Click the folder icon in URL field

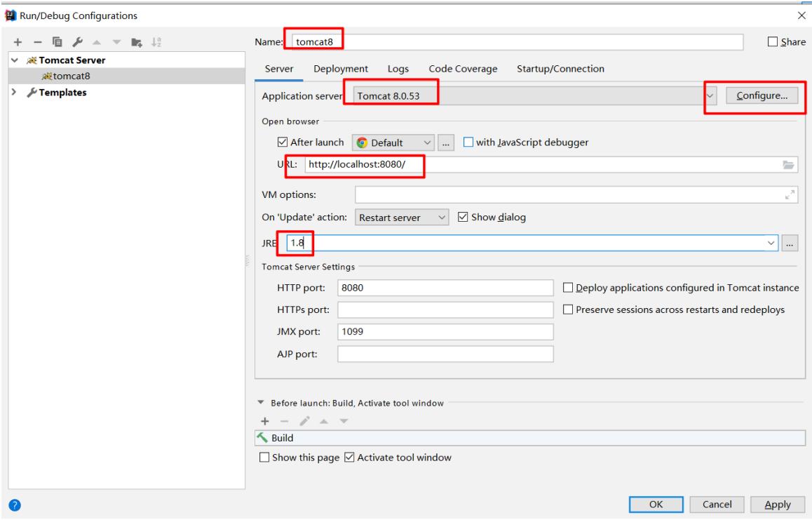click(788, 165)
